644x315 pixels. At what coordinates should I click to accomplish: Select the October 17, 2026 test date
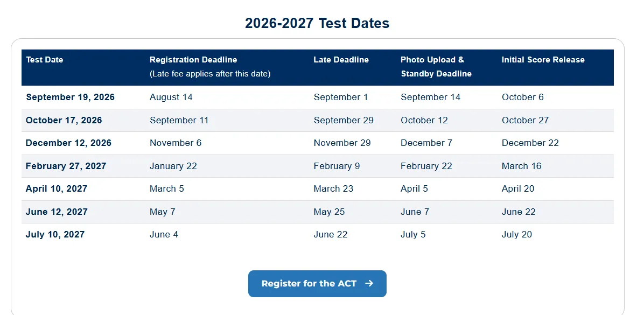point(64,120)
